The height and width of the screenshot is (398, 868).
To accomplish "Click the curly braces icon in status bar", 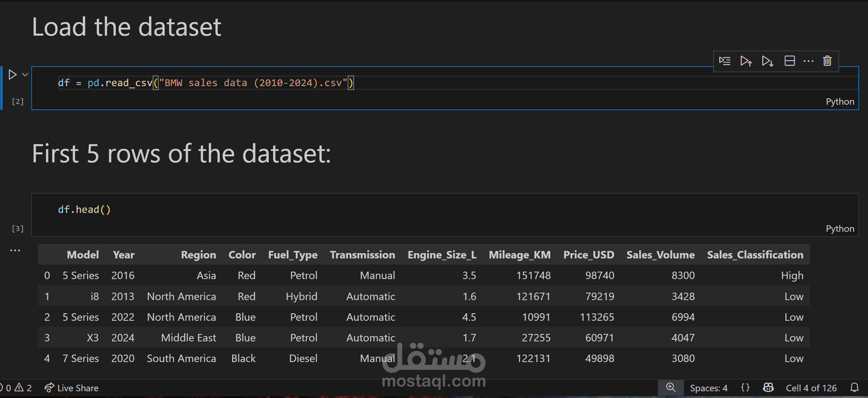I will click(x=745, y=388).
